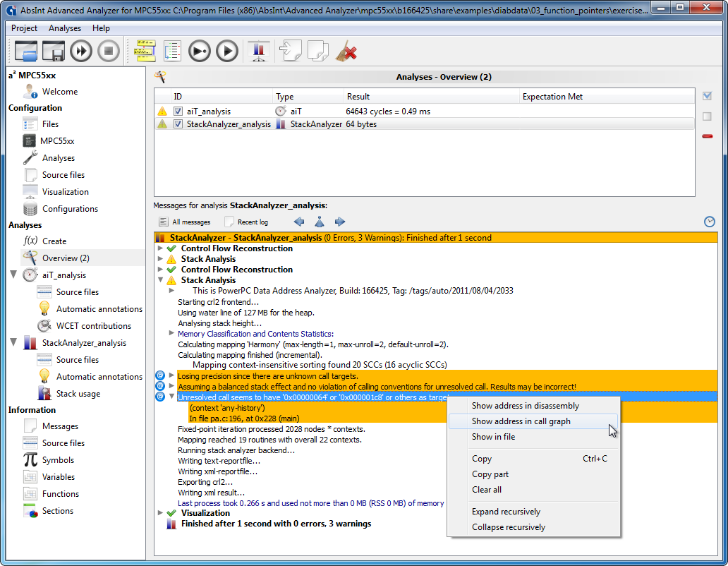This screenshot has height=566, width=728.
Task: Stop analysis using the toolbar stop button
Action: click(x=109, y=51)
